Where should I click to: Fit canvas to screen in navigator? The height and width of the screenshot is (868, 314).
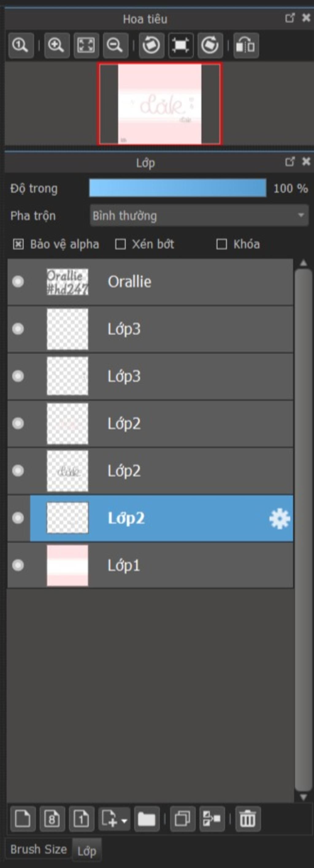(86, 45)
